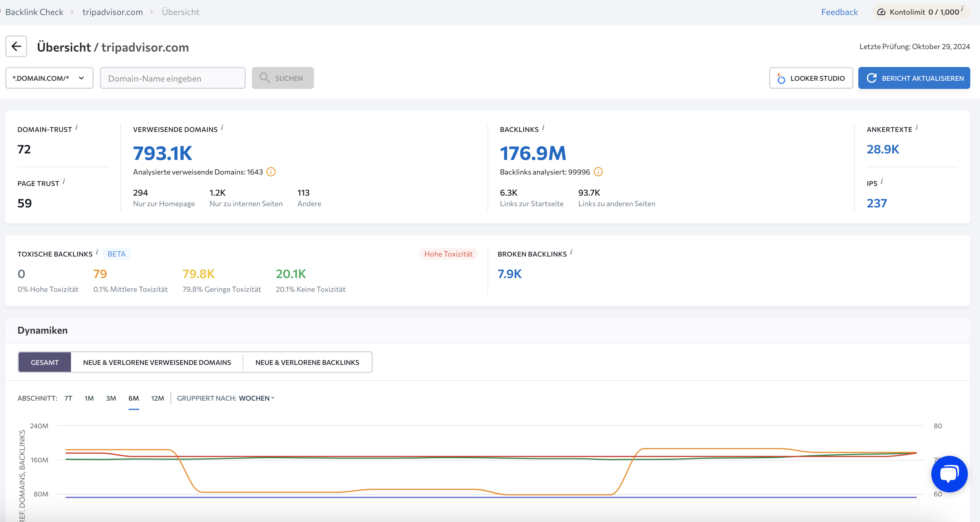The height and width of the screenshot is (522, 980).
Task: Open 28.9K Ankertexte value
Action: [883, 149]
